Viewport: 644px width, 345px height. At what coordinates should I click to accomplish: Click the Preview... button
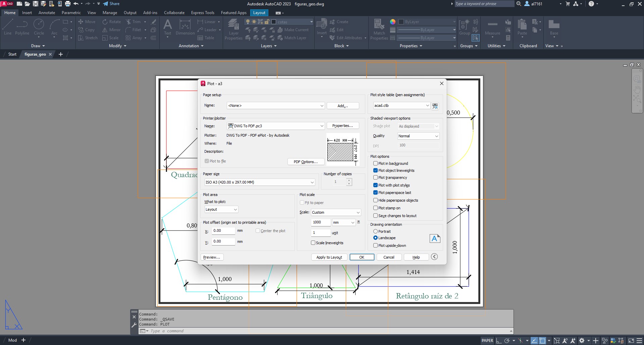tap(212, 257)
